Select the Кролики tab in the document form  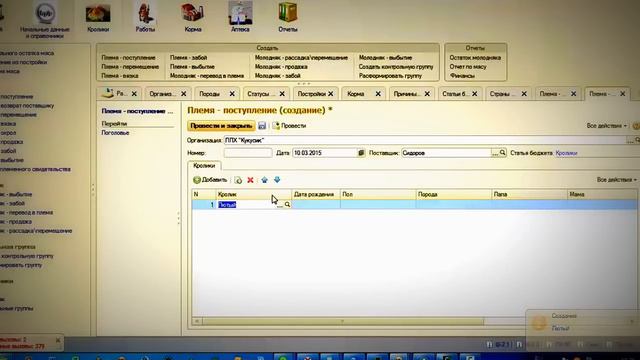(204, 166)
